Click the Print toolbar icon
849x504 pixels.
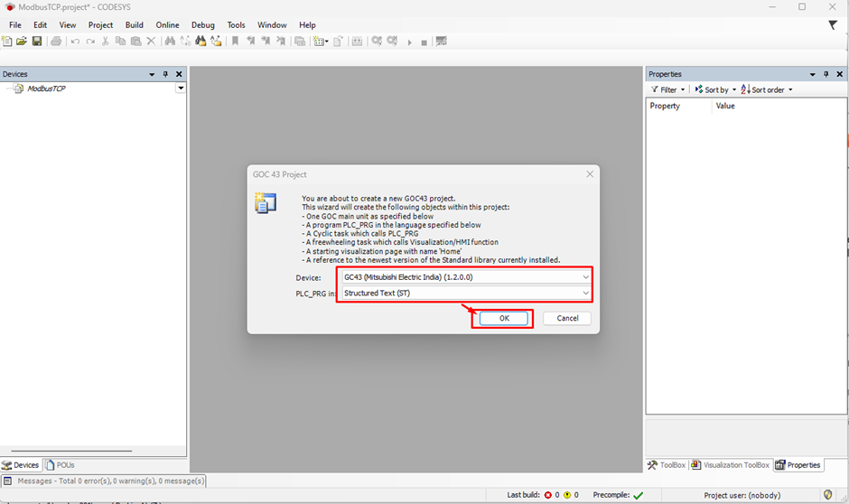(56, 42)
